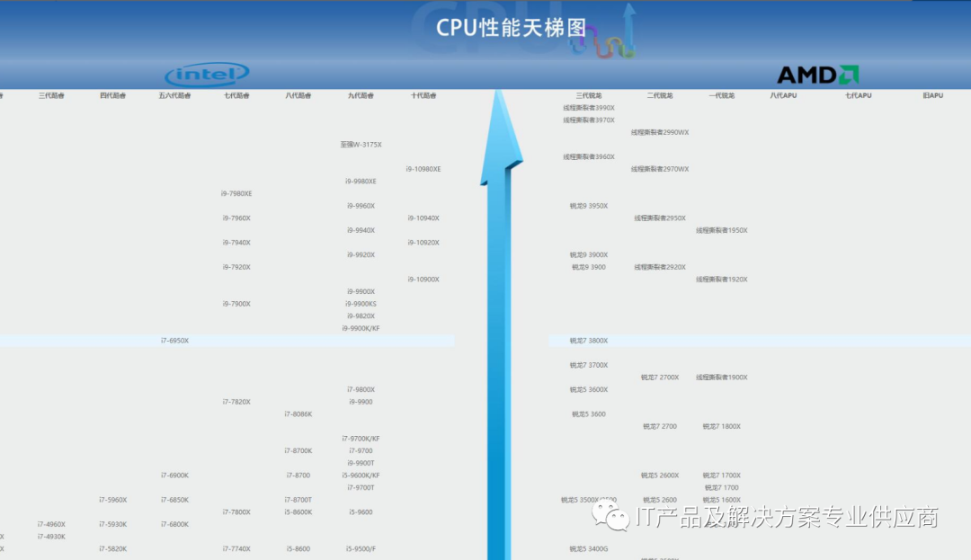The width and height of the screenshot is (971, 560).
Task: Click the i9-10900X entry
Action: point(423,279)
